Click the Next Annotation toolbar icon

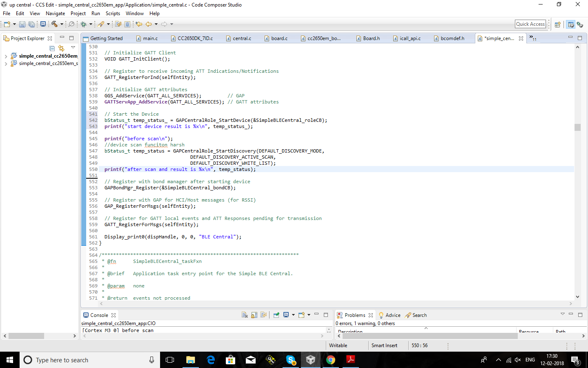click(118, 24)
